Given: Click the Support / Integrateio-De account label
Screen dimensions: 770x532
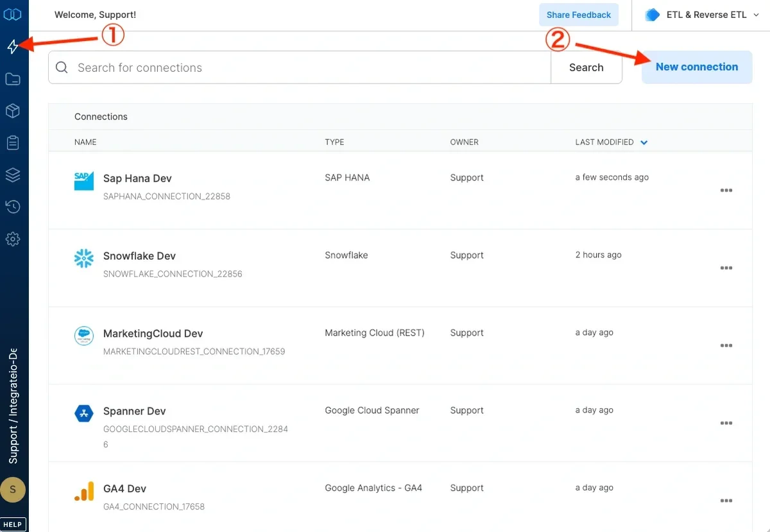Looking at the screenshot, I should 13,406.
